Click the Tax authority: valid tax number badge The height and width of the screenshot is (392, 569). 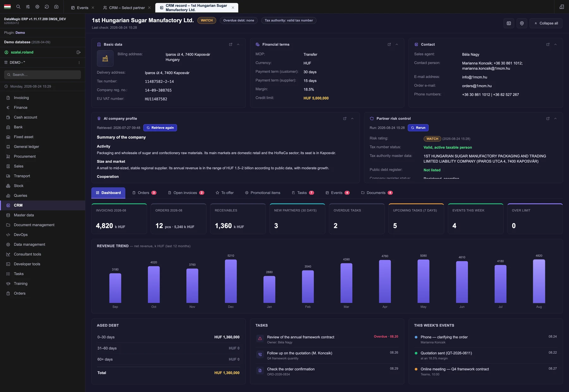point(289,21)
